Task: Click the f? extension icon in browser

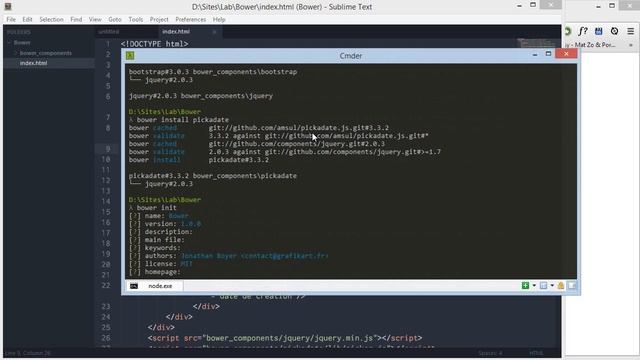Action: tap(583, 31)
